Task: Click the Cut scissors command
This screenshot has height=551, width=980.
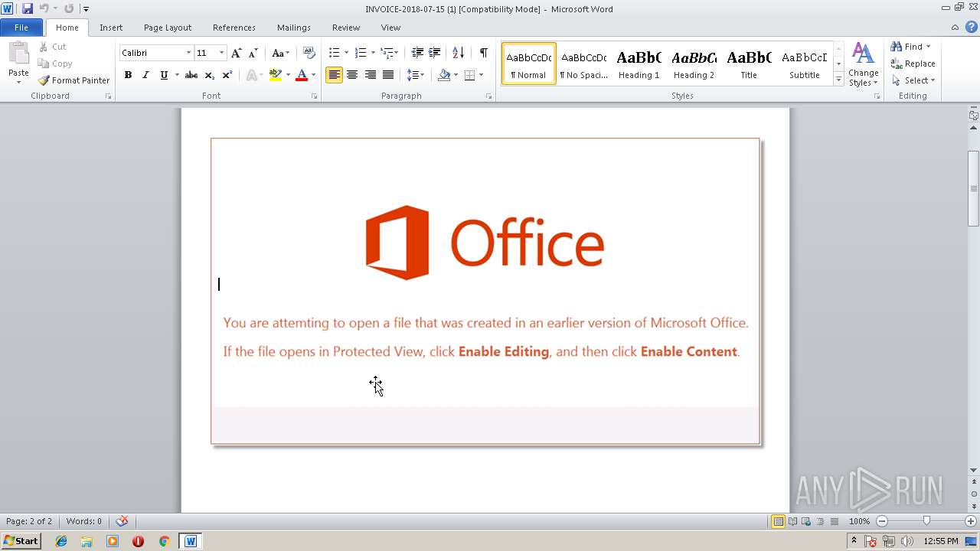Action: click(x=53, y=47)
